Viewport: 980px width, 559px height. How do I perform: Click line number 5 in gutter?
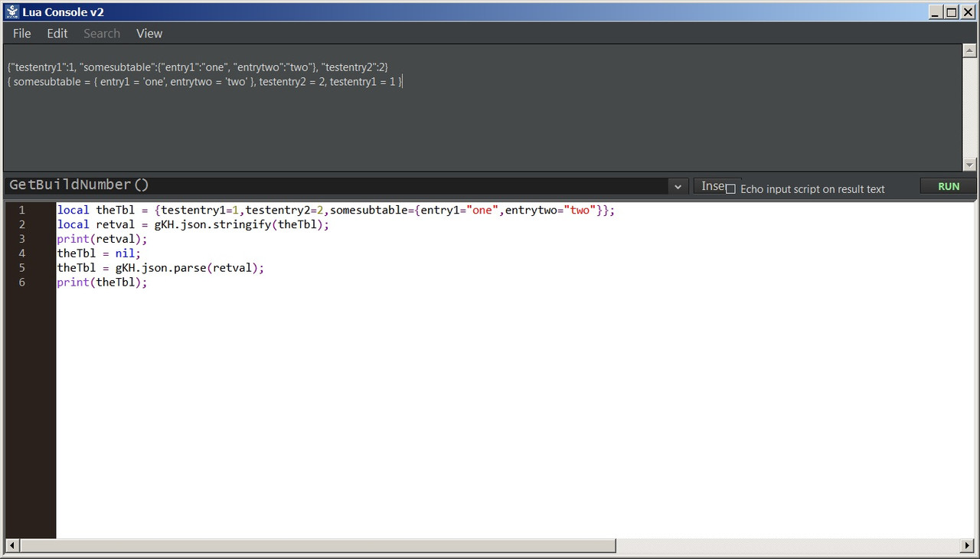(21, 268)
